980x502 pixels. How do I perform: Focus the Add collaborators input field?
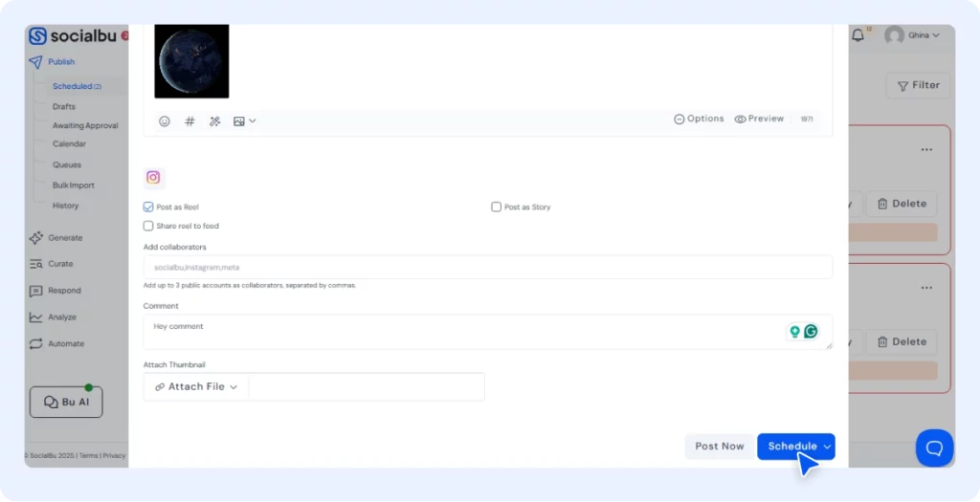coord(487,267)
